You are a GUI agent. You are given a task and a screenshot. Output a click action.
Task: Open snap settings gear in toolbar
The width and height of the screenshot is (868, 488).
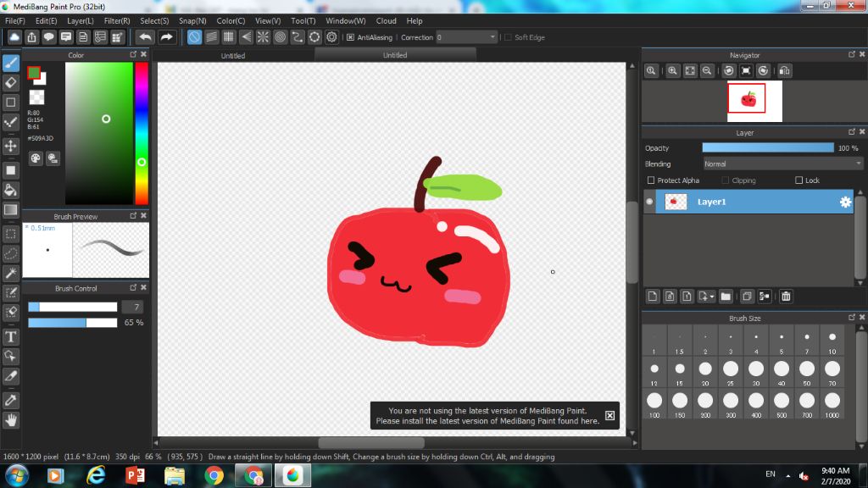(x=331, y=37)
